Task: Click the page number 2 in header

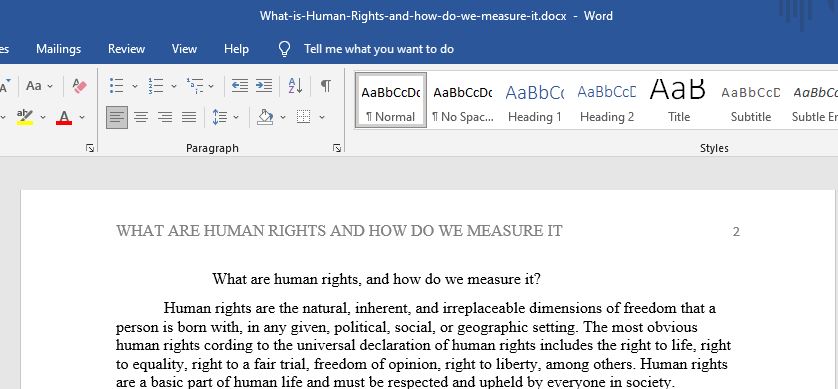Action: pos(736,232)
